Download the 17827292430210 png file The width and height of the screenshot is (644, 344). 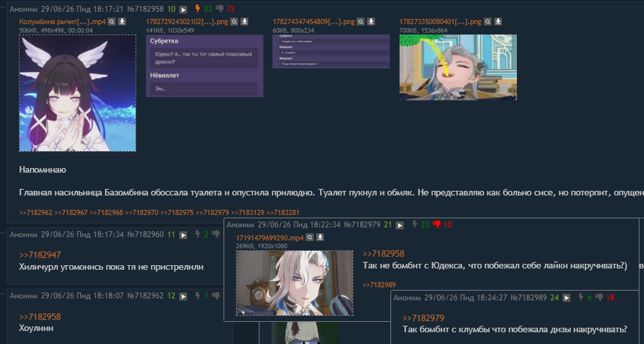(244, 21)
